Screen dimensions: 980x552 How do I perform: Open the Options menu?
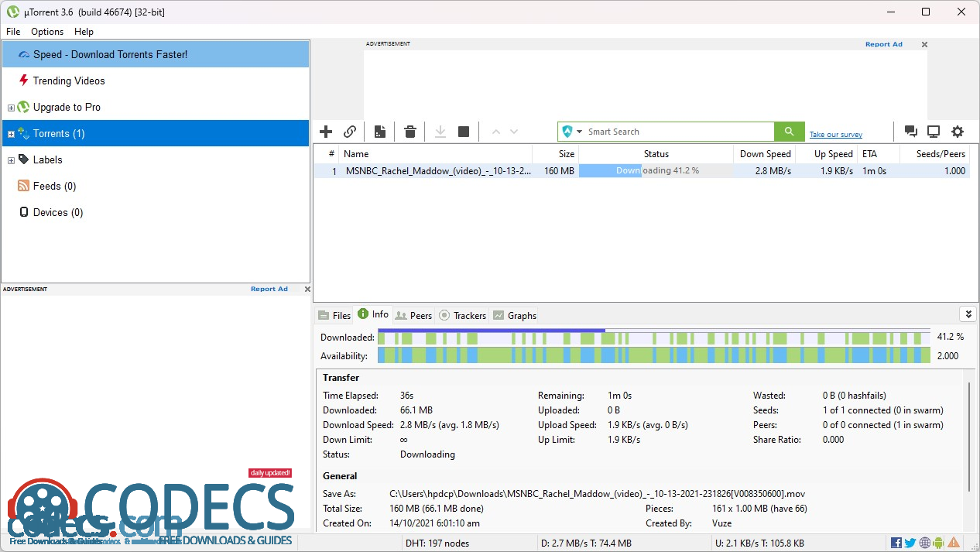point(47,32)
